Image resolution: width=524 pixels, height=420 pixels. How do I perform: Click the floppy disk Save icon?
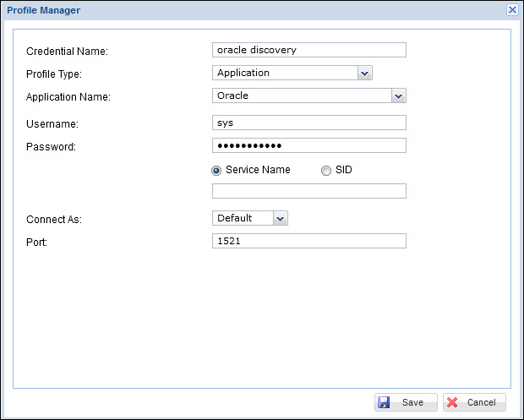[x=385, y=402]
